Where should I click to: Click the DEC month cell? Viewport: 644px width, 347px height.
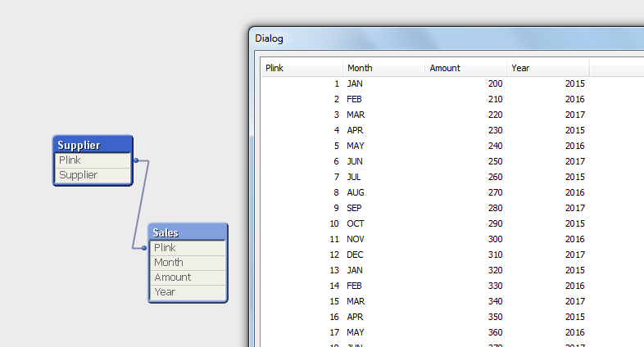pyautogui.click(x=355, y=255)
